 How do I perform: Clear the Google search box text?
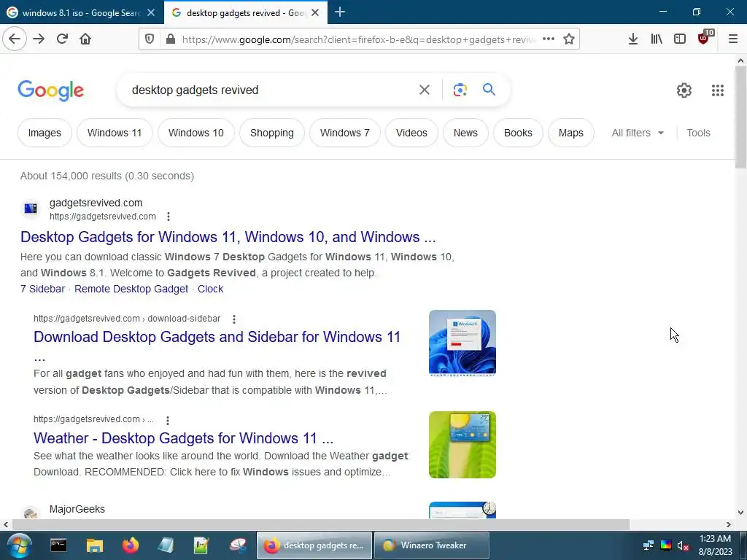[425, 90]
